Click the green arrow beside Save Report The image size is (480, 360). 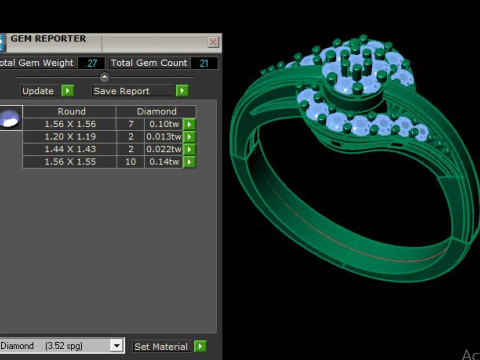pyautogui.click(x=182, y=91)
